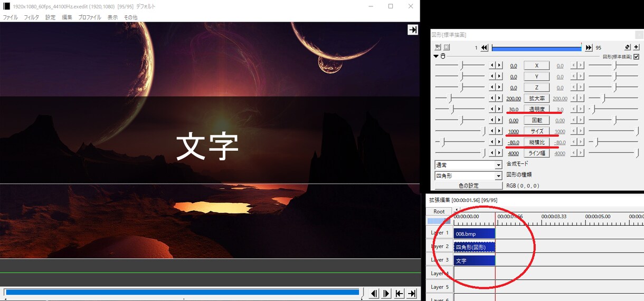Screen dimensions: 644x301
Task: Increase サイズ with right arrow stepper
Action: pos(499,131)
